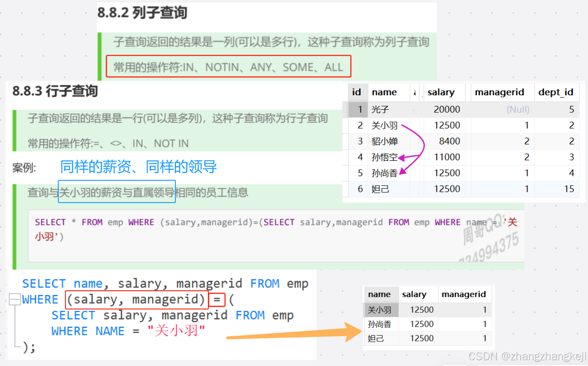Click the '8.8.2 列子查询' heading
Image resolution: width=588 pixels, height=366 pixels.
pos(142,13)
